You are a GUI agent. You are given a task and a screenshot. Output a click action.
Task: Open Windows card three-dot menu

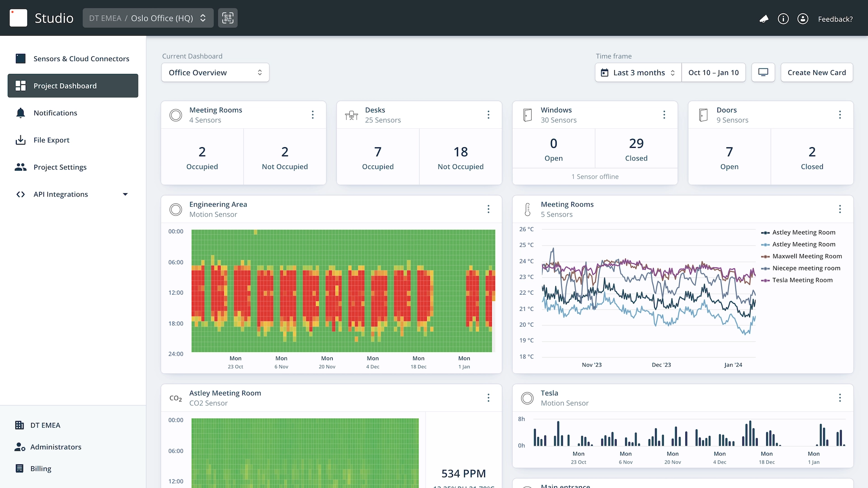[x=664, y=115]
